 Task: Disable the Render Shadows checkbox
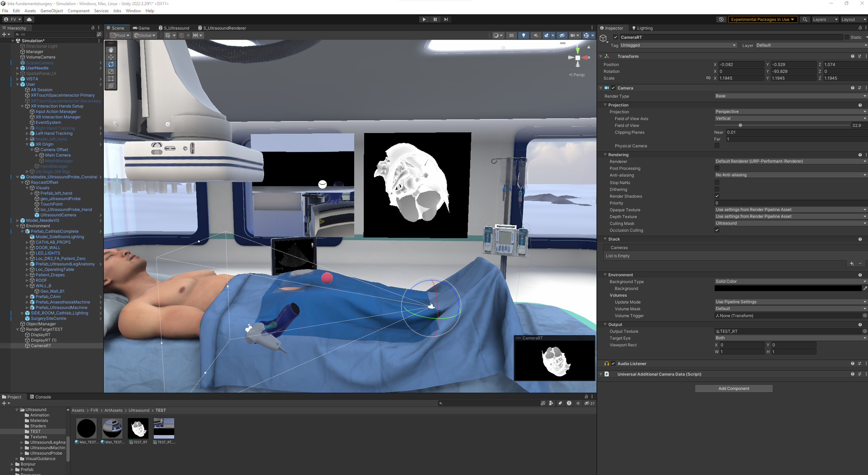coord(717,196)
